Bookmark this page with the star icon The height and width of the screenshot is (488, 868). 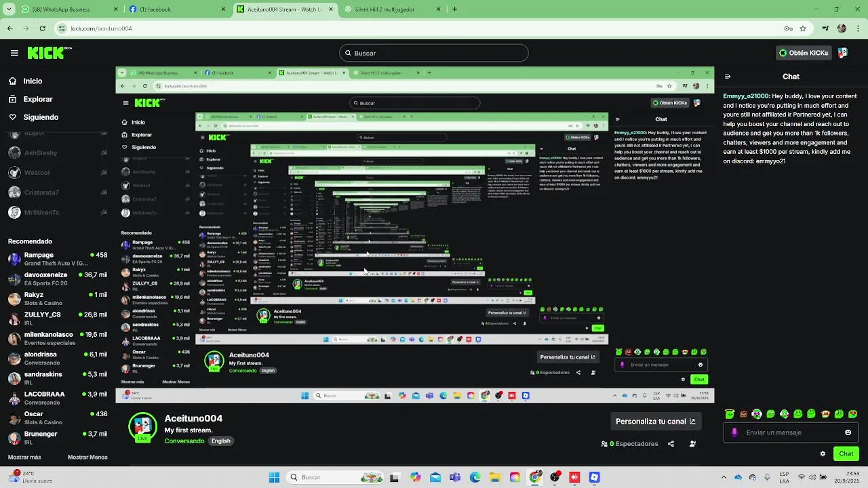803,28
